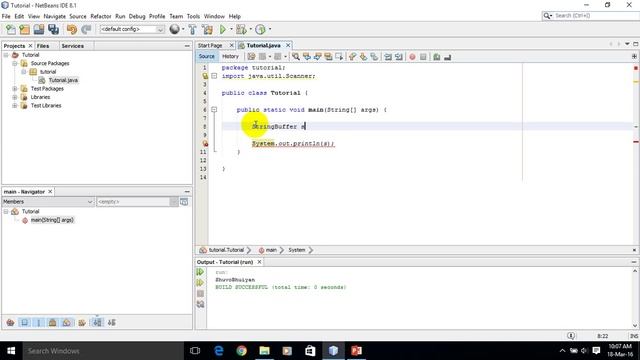This screenshot has width=640, height=360.
Task: Click the New Project toolbar icon
Action: pyautogui.click(x=24, y=29)
